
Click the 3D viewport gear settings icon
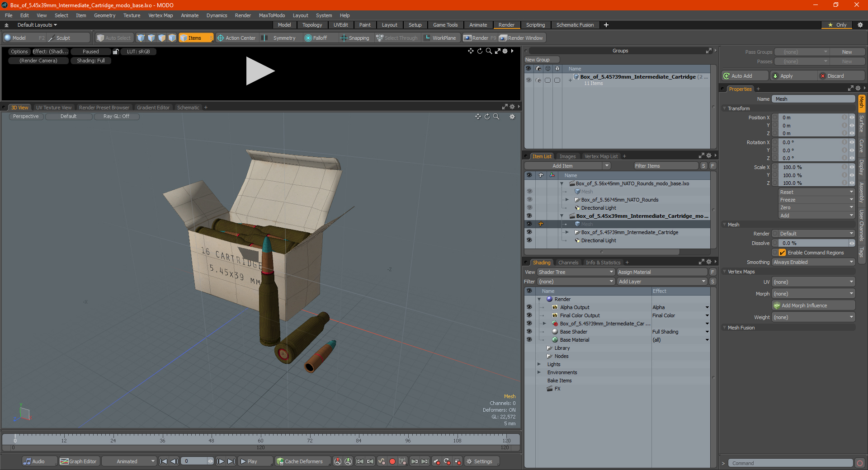[x=512, y=117]
